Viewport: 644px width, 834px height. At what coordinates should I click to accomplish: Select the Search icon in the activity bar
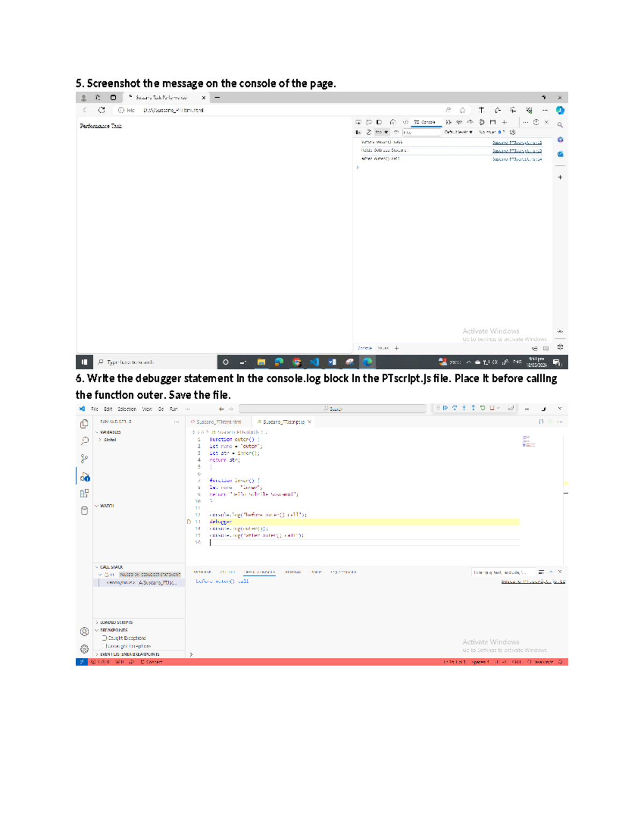point(84,441)
